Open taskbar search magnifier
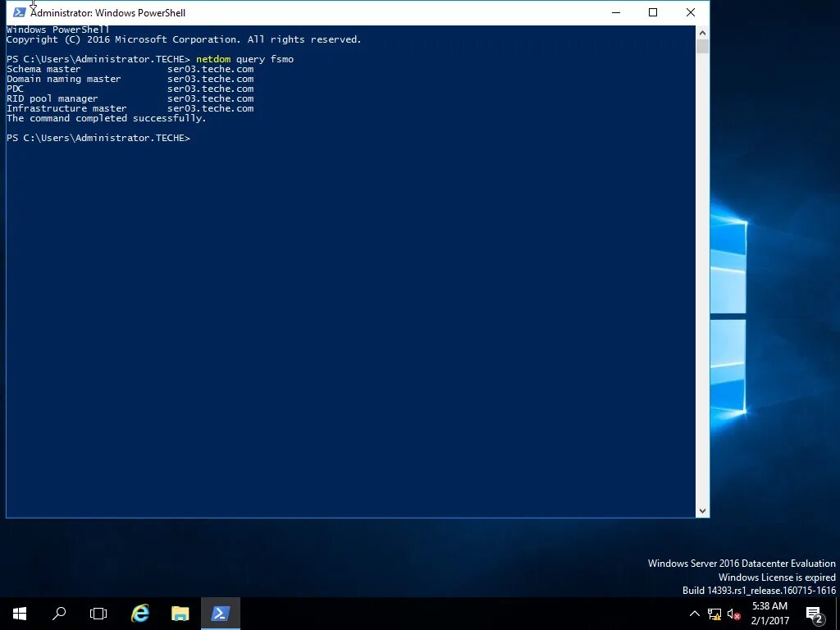The width and height of the screenshot is (840, 630). pyautogui.click(x=59, y=614)
